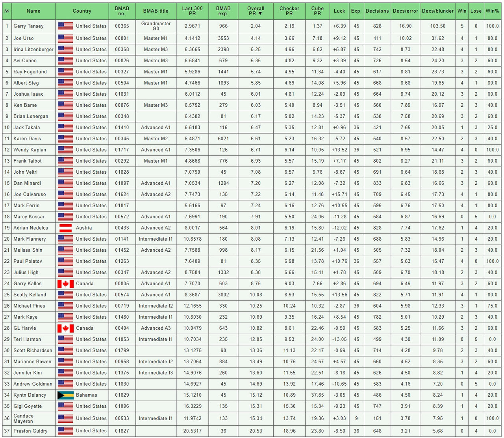Select player name Michael Pines
504x438 pixels.
click(29, 306)
